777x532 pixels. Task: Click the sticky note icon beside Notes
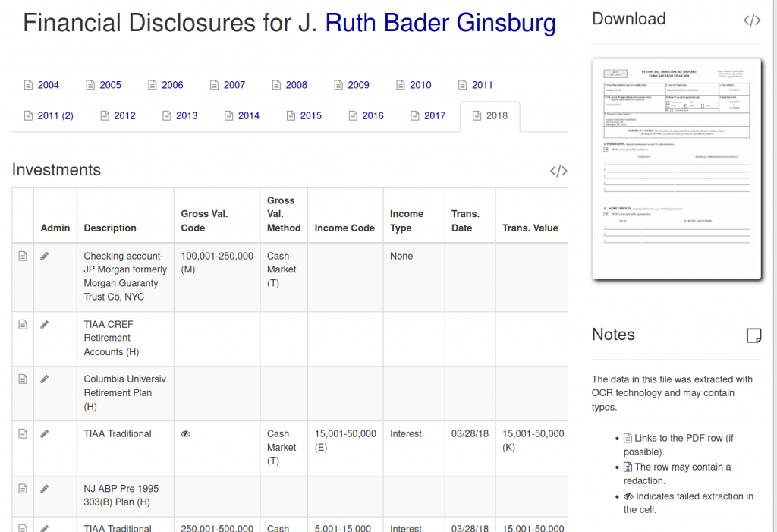(753, 335)
